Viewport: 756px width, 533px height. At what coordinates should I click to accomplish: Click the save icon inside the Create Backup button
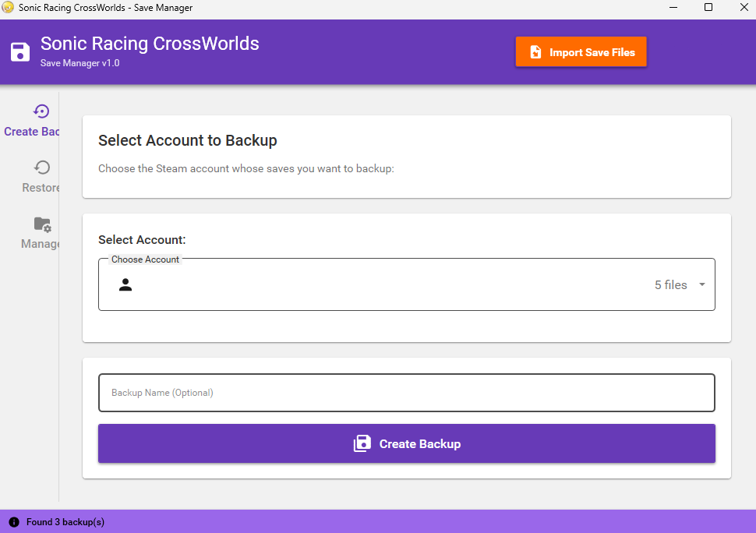[362, 443]
